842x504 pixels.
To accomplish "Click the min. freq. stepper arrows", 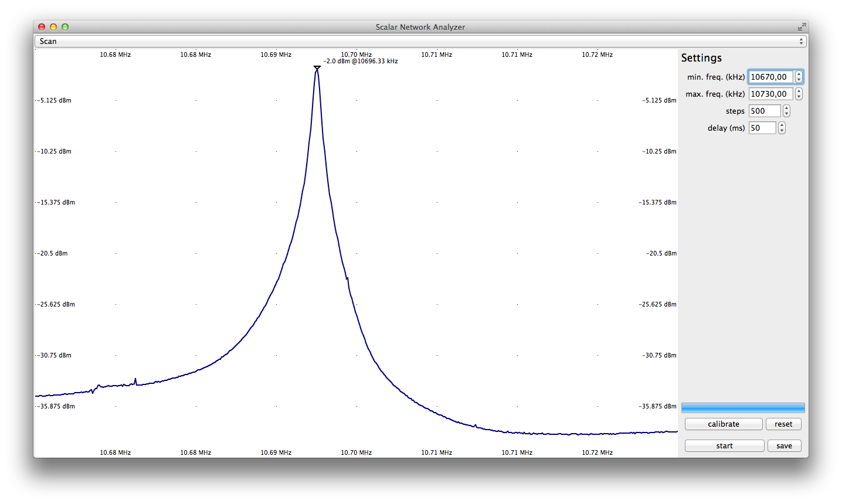I will point(799,77).
